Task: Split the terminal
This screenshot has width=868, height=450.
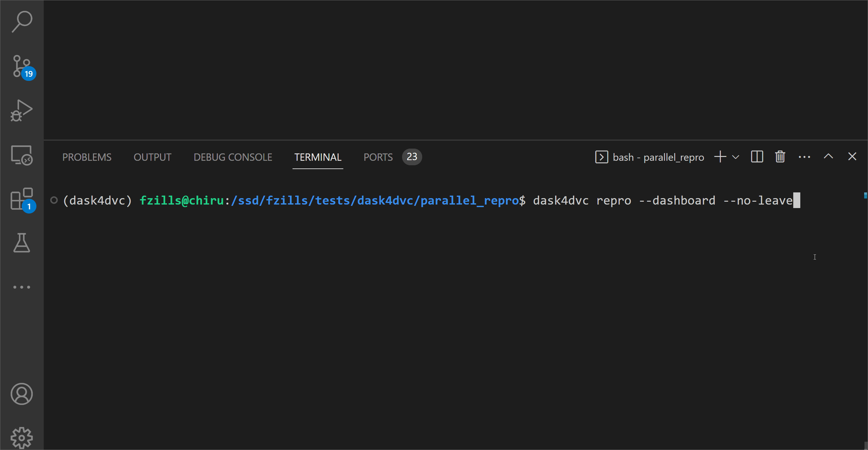Action: coord(757,157)
